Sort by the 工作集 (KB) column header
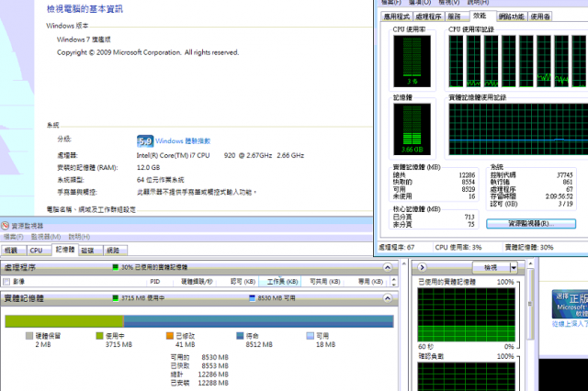Viewport: 588px width, 391px height. coord(280,281)
